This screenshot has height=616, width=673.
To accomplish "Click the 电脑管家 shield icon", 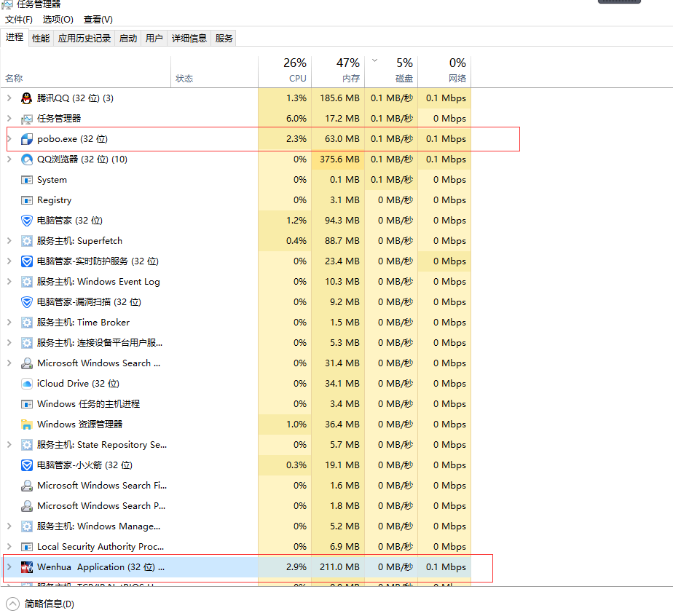I will pos(26,220).
